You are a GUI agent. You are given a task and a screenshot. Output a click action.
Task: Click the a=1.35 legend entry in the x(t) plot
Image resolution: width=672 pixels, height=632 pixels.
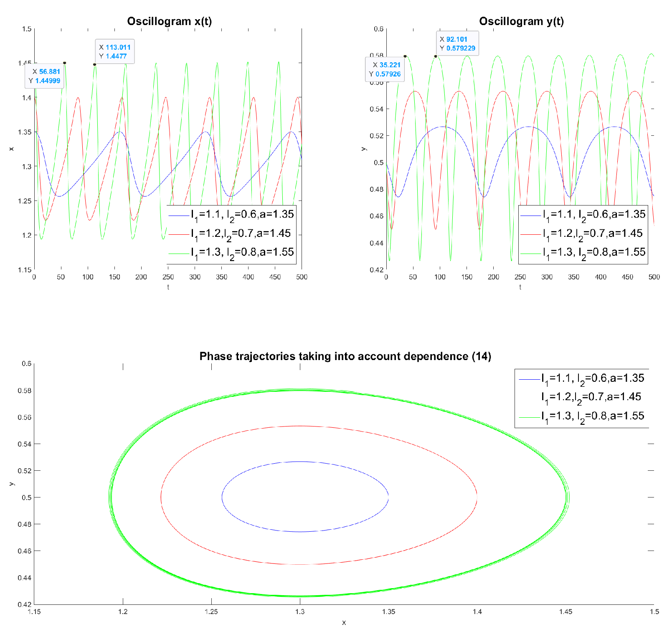point(242,215)
